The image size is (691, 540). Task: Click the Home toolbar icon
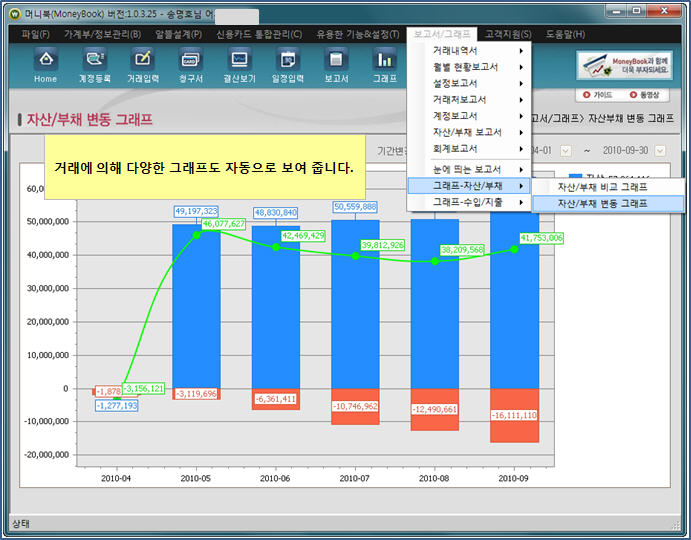(x=46, y=64)
